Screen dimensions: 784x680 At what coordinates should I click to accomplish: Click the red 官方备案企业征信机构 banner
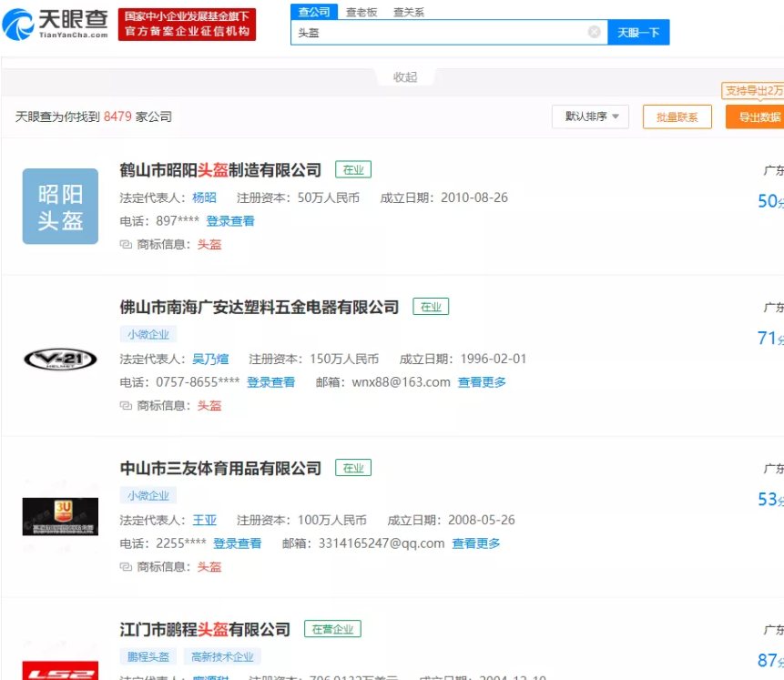tap(187, 24)
